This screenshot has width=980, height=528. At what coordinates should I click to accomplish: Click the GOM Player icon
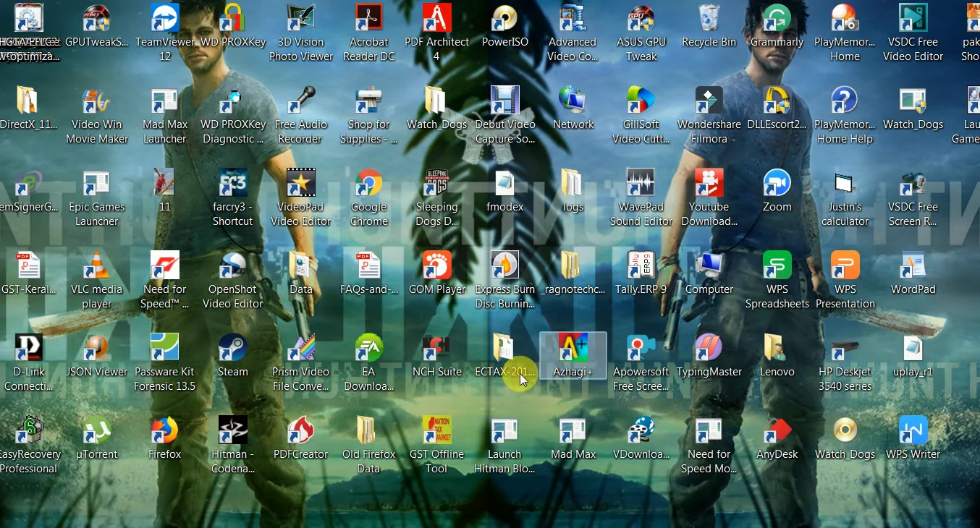437,265
